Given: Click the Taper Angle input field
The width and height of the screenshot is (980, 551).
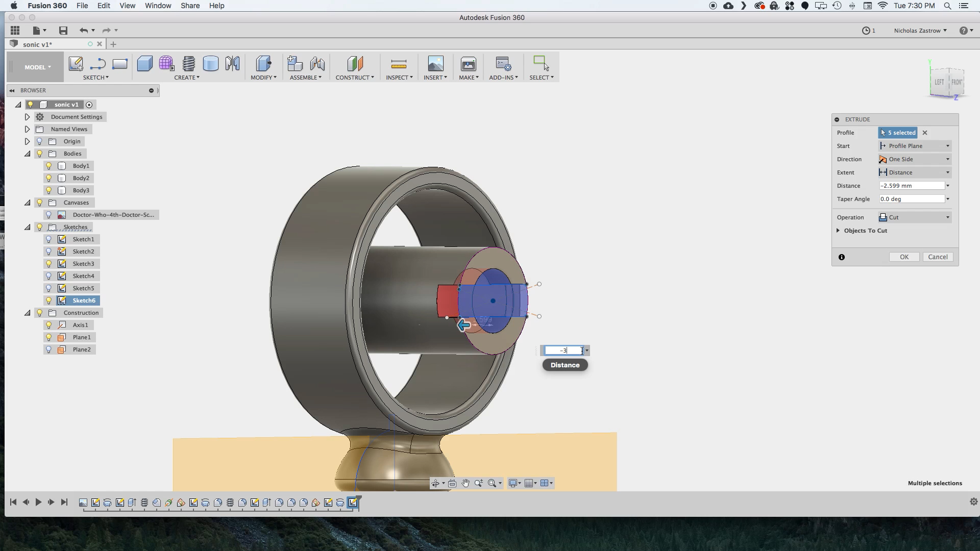Looking at the screenshot, I should pyautogui.click(x=912, y=199).
